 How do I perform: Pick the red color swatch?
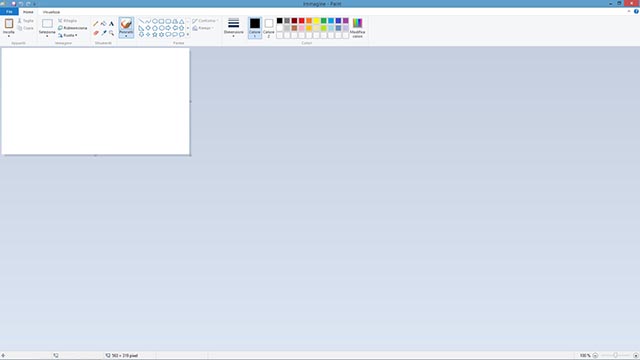click(x=302, y=21)
